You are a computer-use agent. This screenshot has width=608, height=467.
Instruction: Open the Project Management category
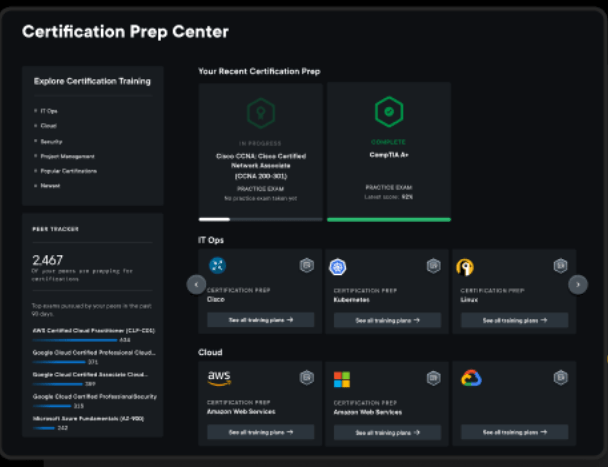(67, 156)
